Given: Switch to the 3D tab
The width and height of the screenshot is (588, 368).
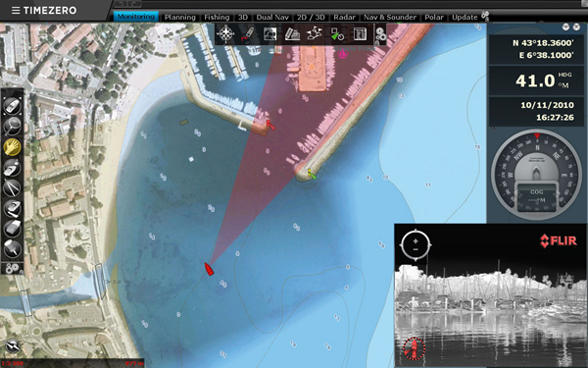Looking at the screenshot, I should (x=243, y=18).
